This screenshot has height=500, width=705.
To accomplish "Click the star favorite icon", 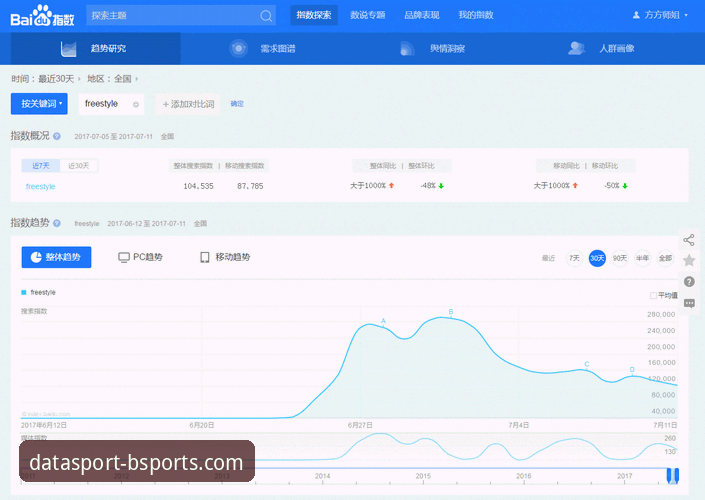I will coord(689,260).
